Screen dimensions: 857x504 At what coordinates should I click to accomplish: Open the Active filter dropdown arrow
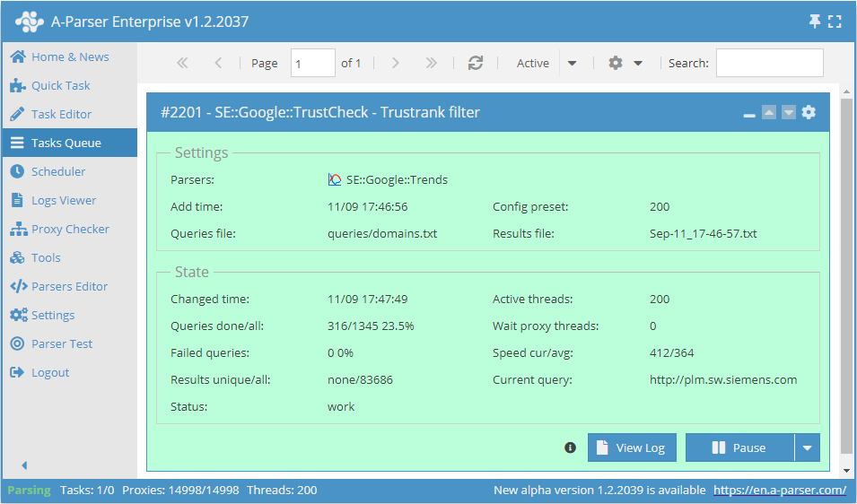573,63
